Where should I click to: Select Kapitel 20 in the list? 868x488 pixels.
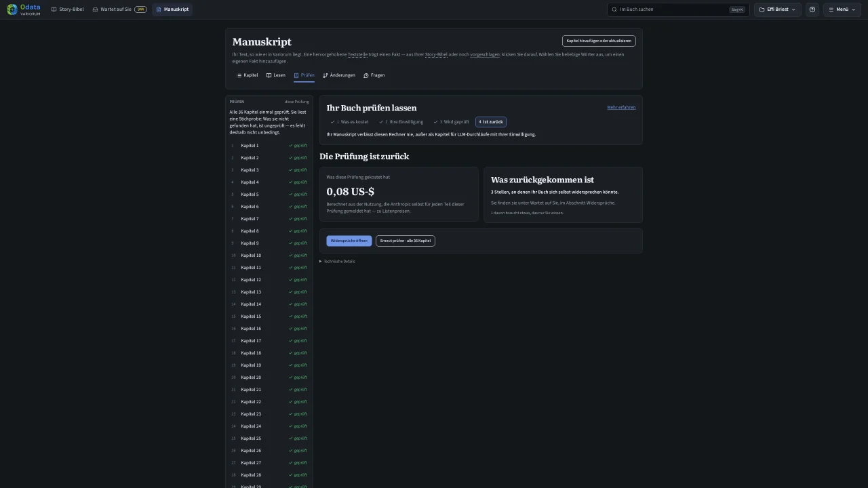click(x=269, y=378)
